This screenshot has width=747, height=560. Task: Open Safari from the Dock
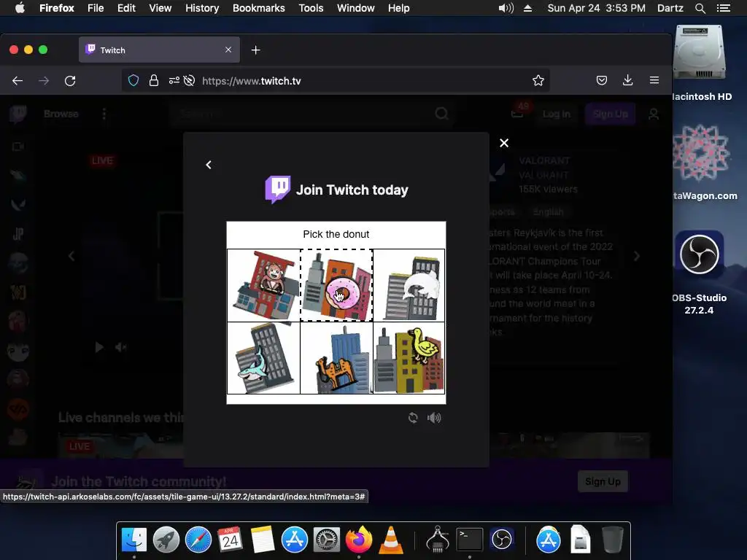click(198, 540)
